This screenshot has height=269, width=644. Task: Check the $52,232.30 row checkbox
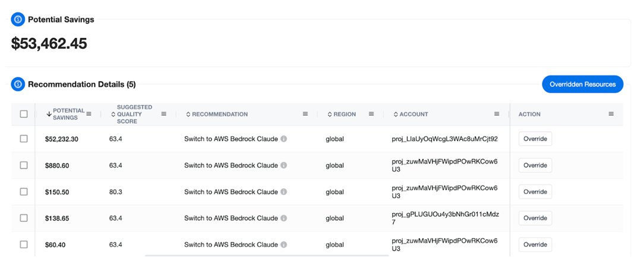(24, 139)
